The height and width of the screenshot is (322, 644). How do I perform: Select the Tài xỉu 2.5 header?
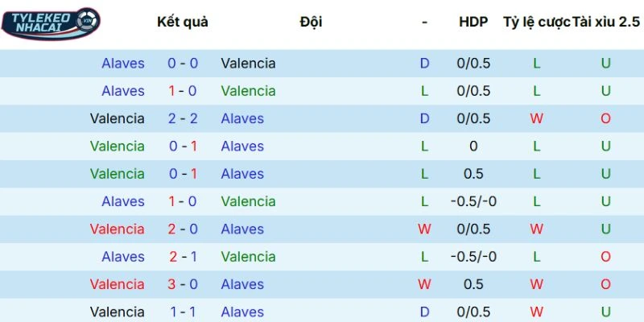pyautogui.click(x=606, y=22)
